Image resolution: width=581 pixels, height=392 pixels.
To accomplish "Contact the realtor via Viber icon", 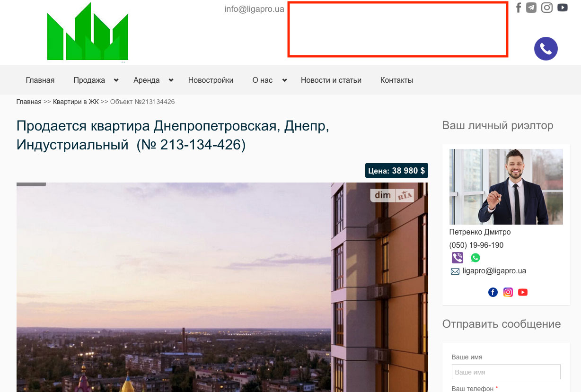I will [458, 258].
